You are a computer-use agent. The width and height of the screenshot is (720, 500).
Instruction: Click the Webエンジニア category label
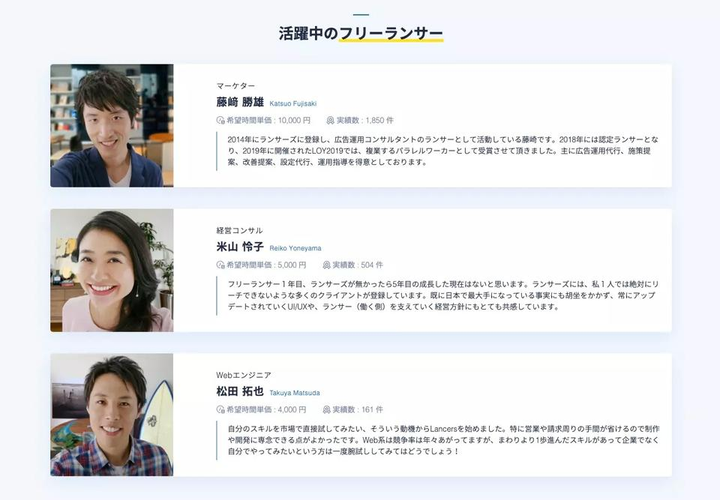[244, 375]
